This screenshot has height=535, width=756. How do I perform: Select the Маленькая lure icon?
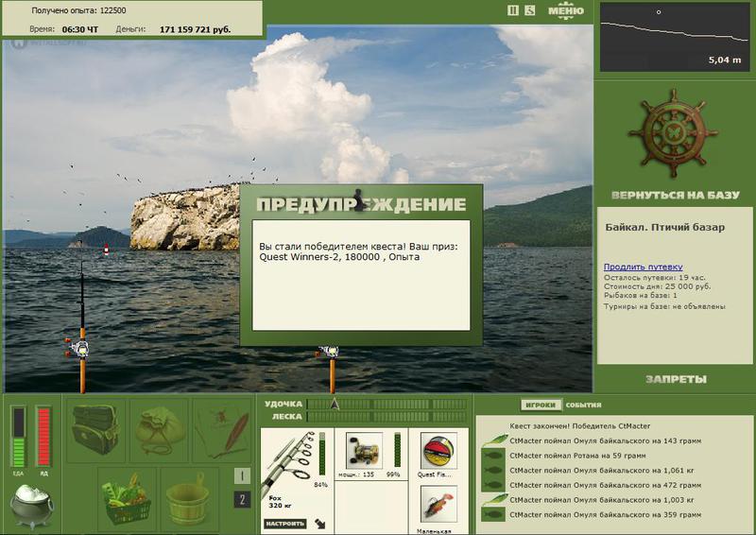click(438, 505)
